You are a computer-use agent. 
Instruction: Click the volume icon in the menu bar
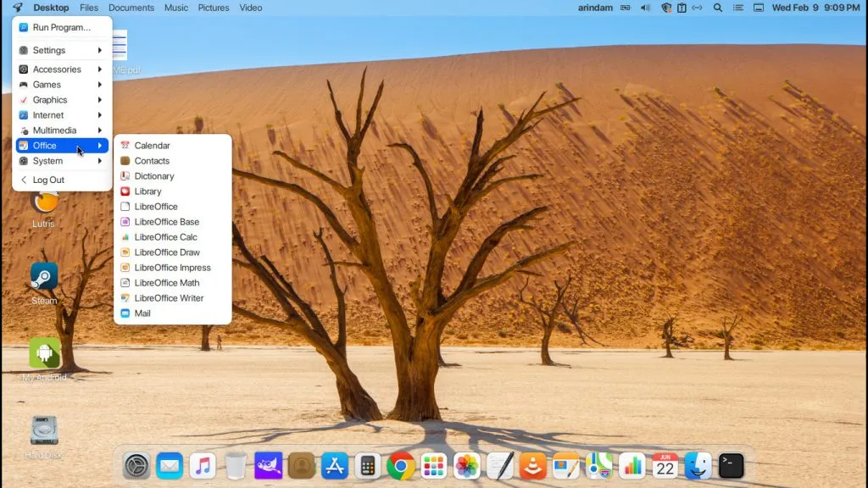(x=644, y=8)
